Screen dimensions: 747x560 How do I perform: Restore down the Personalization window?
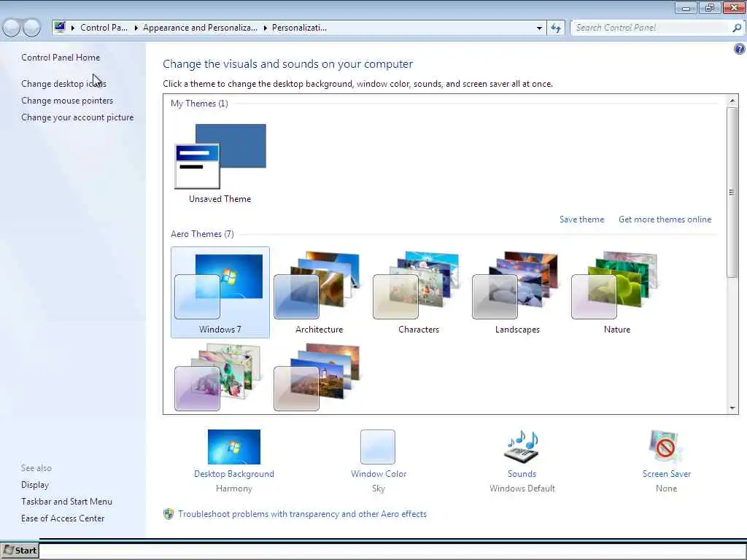[710, 7]
